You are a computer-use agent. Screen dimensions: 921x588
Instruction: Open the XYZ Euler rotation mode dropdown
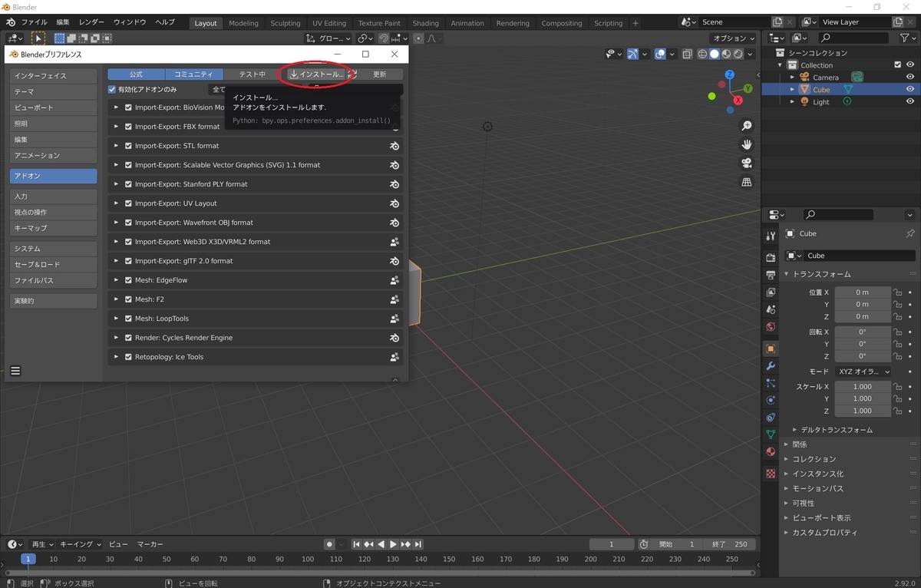tap(863, 372)
